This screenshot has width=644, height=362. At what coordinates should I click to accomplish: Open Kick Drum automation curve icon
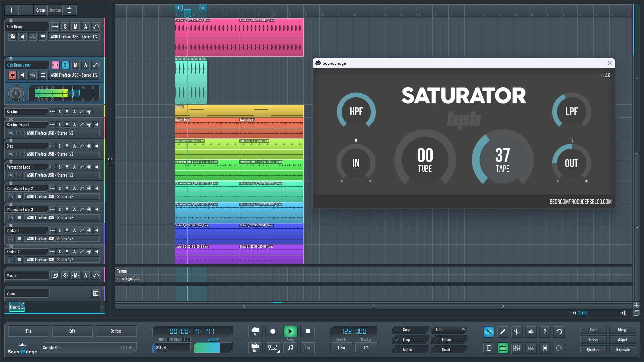coord(96,27)
